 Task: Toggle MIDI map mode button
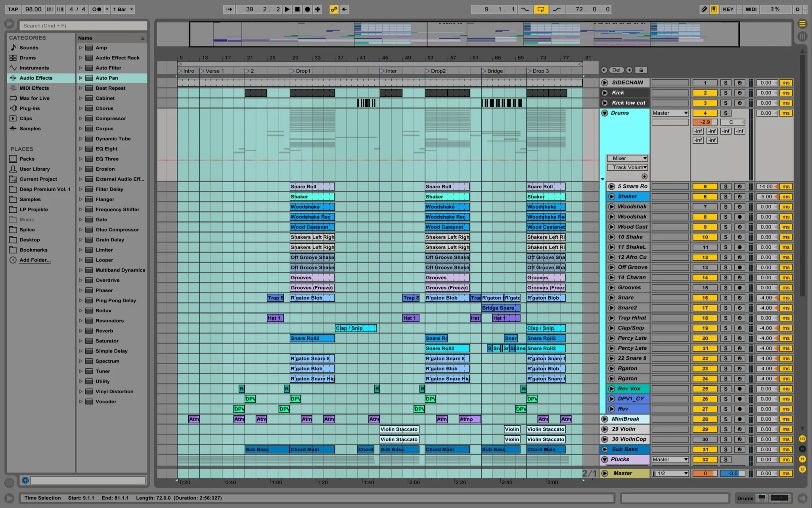click(751, 9)
